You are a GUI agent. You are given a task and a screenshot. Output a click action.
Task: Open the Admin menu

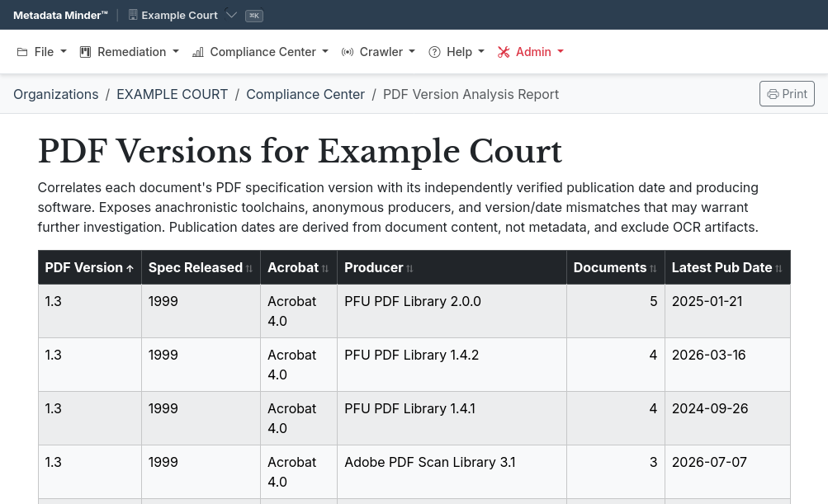(x=530, y=52)
